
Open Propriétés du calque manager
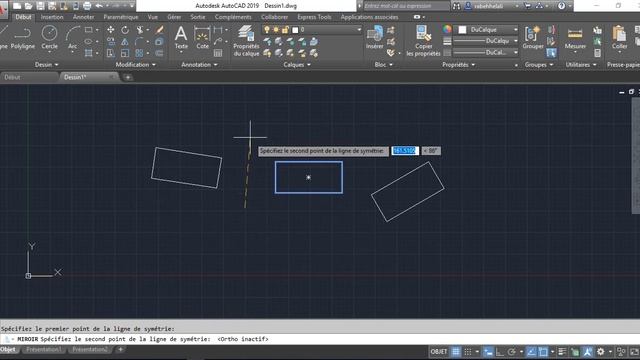coord(246,40)
